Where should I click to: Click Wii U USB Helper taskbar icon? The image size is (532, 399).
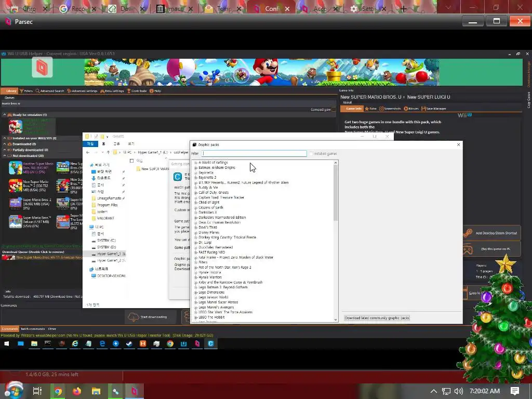[183, 344]
